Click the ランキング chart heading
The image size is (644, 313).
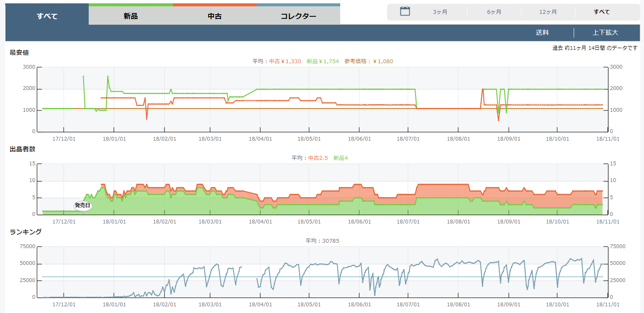26,232
